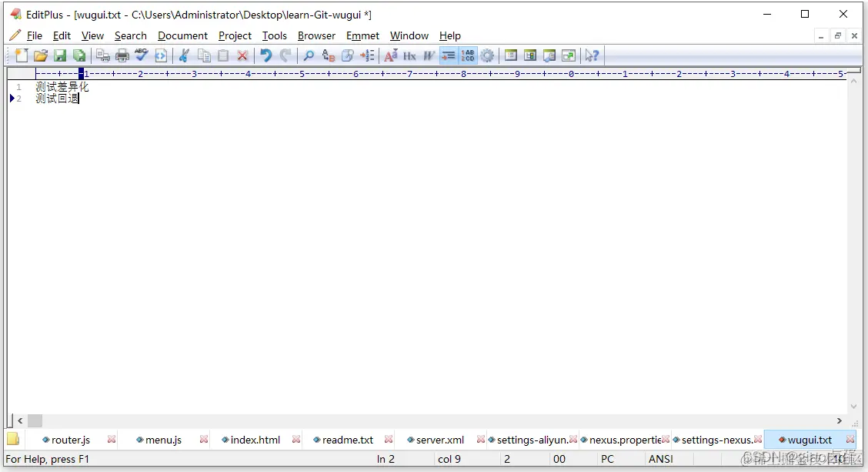868x472 pixels.
Task: Open the Document menu
Action: tap(182, 35)
